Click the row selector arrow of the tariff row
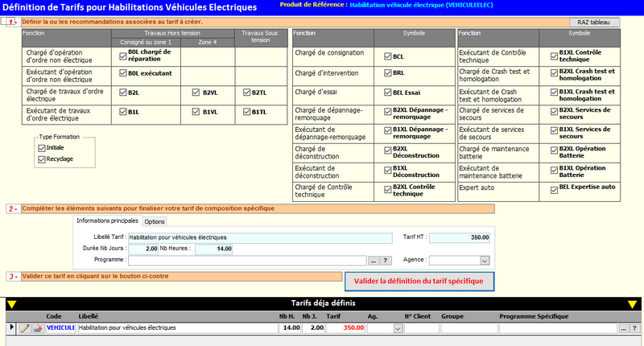This screenshot has width=644, height=346. [x=11, y=328]
